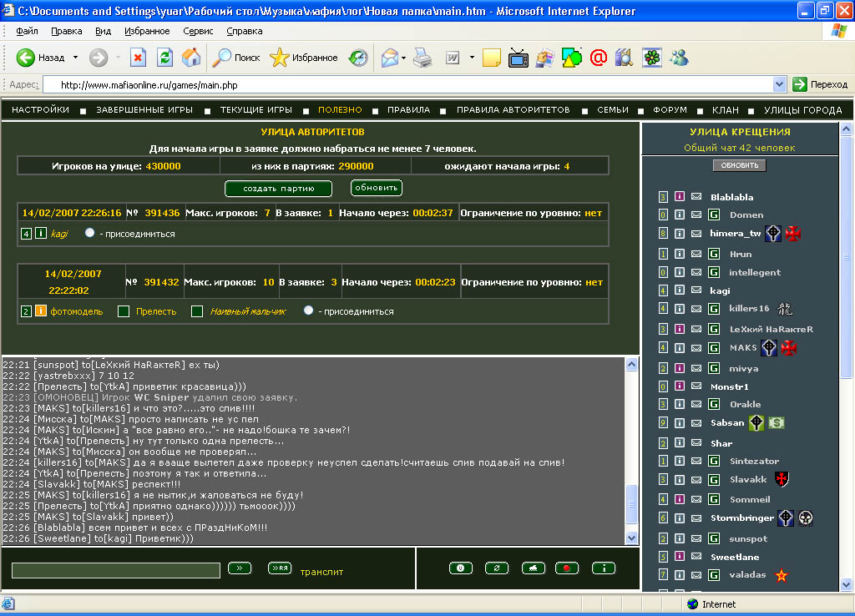Click the level box beside Прелесть
The width and height of the screenshot is (855, 616).
coord(124,311)
